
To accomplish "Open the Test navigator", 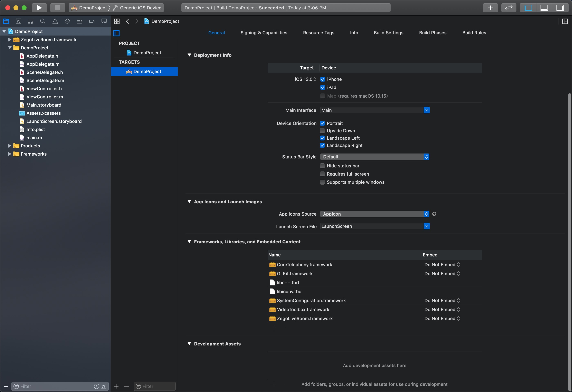I will (x=67, y=21).
